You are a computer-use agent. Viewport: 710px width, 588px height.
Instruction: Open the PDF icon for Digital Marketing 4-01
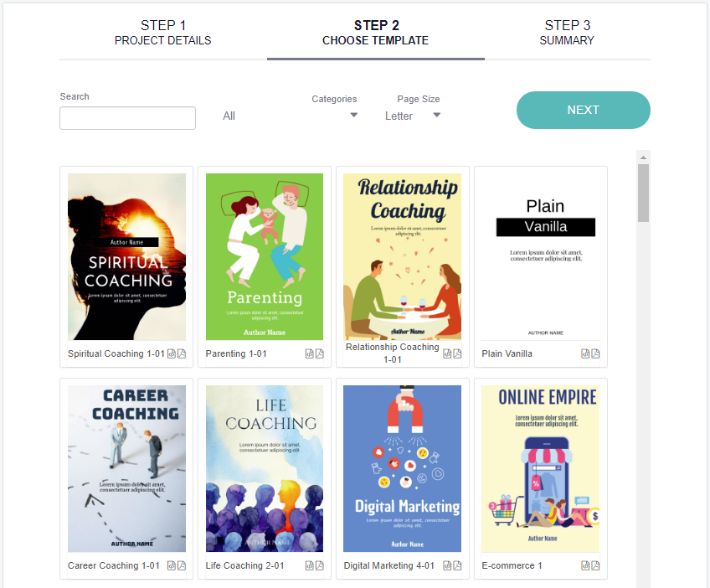(x=457, y=565)
